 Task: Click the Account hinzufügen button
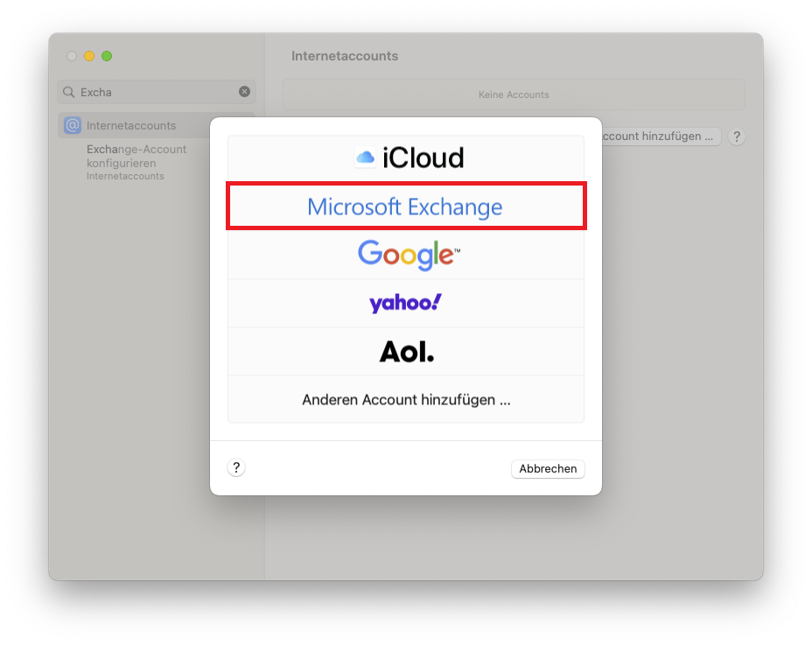(661, 137)
